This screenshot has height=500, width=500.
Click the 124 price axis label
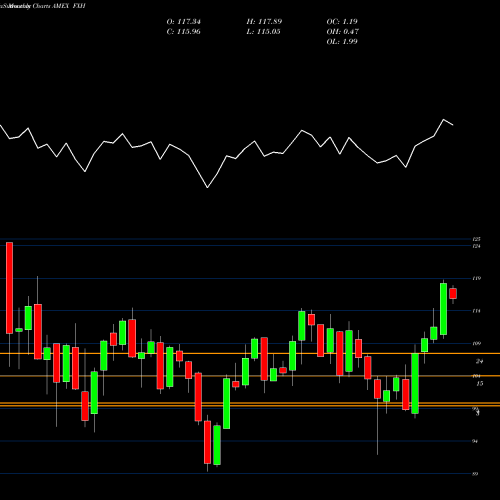(x=476, y=246)
